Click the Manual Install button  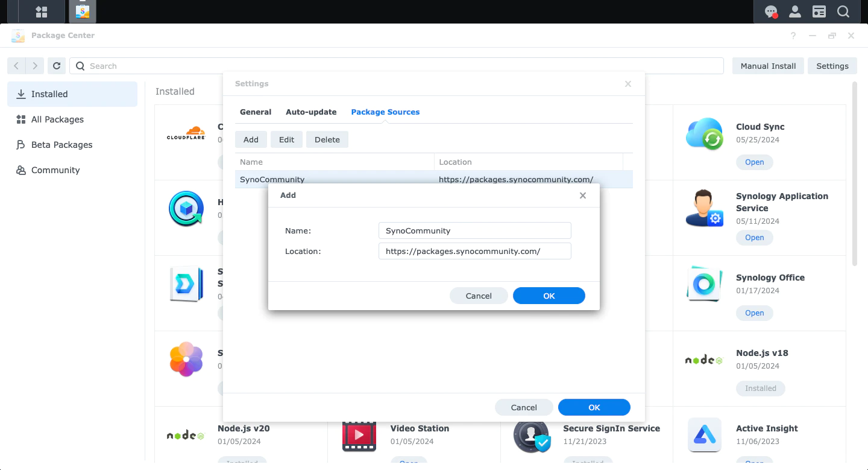(768, 66)
